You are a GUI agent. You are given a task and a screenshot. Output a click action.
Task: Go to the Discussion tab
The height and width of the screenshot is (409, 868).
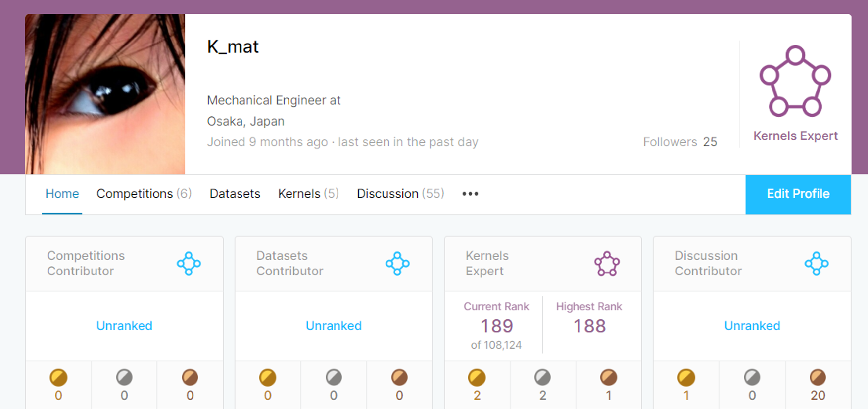point(400,194)
